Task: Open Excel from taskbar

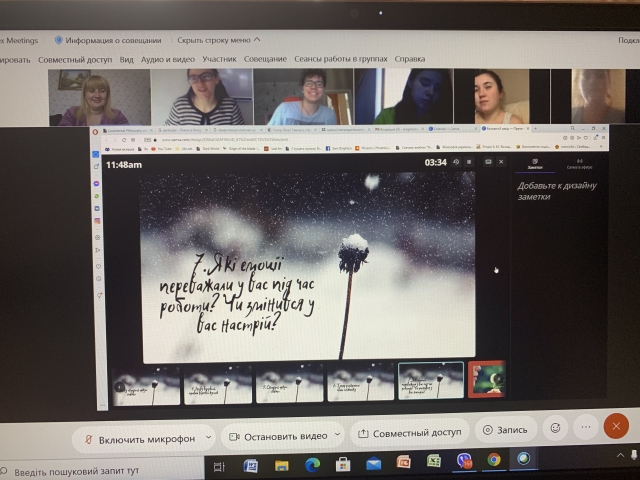Action: click(433, 461)
